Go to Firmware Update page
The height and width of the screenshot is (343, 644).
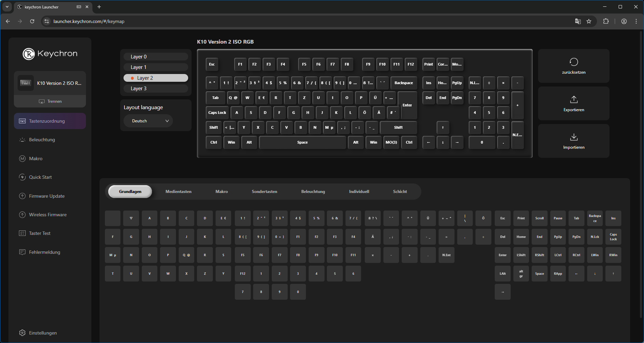[x=47, y=196]
